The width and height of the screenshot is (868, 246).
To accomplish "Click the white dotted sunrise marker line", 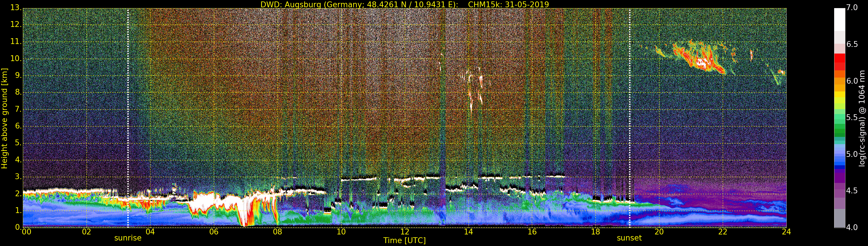I will (128, 118).
